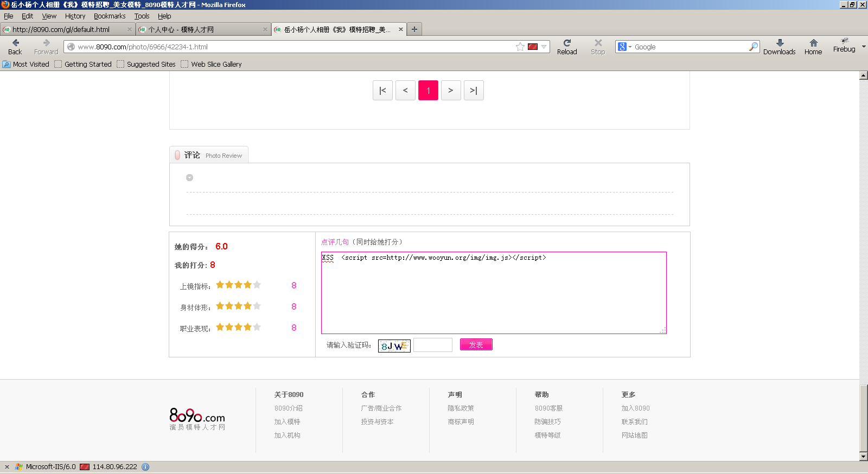
Task: Click the 8090.com footer logo
Action: pos(197,419)
